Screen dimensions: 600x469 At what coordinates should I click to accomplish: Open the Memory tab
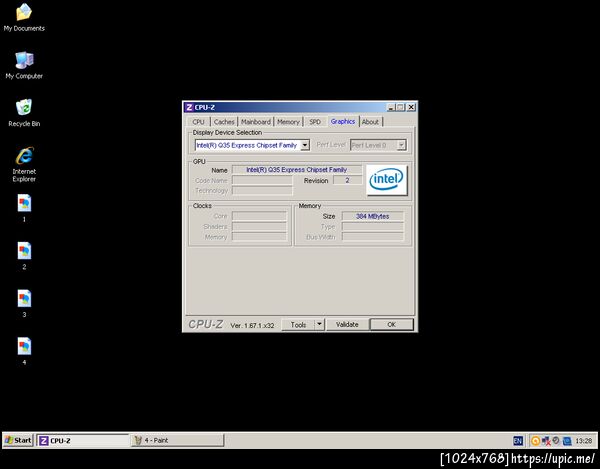pos(288,122)
